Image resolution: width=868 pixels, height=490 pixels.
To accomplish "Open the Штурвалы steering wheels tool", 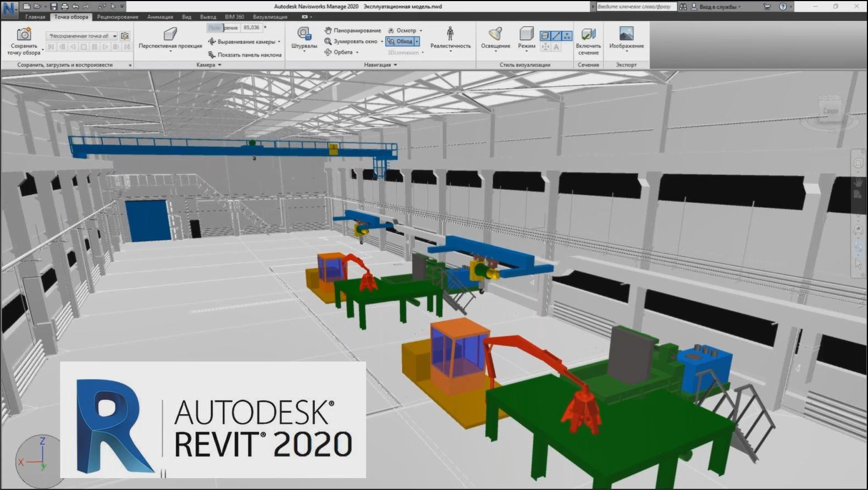I will pos(304,35).
